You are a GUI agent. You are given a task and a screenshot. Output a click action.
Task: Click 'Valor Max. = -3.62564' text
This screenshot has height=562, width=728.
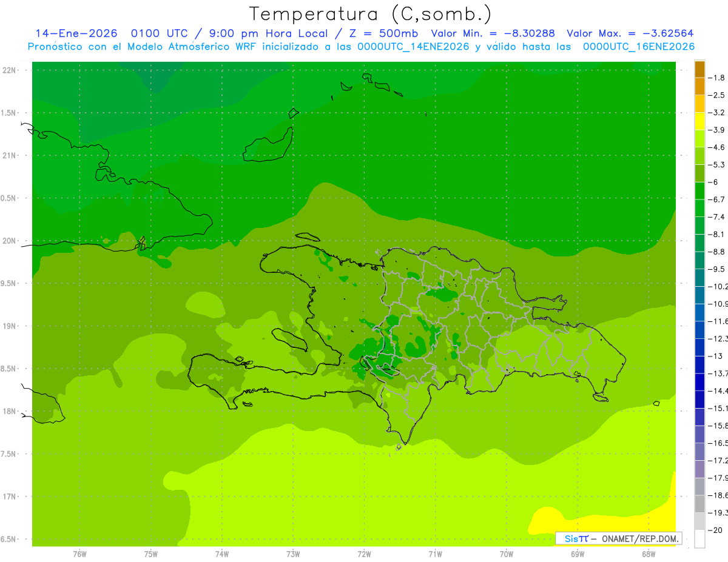click(x=630, y=33)
